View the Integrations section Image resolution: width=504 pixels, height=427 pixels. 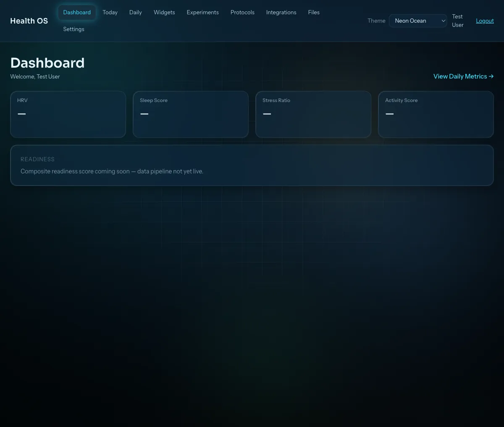(281, 12)
